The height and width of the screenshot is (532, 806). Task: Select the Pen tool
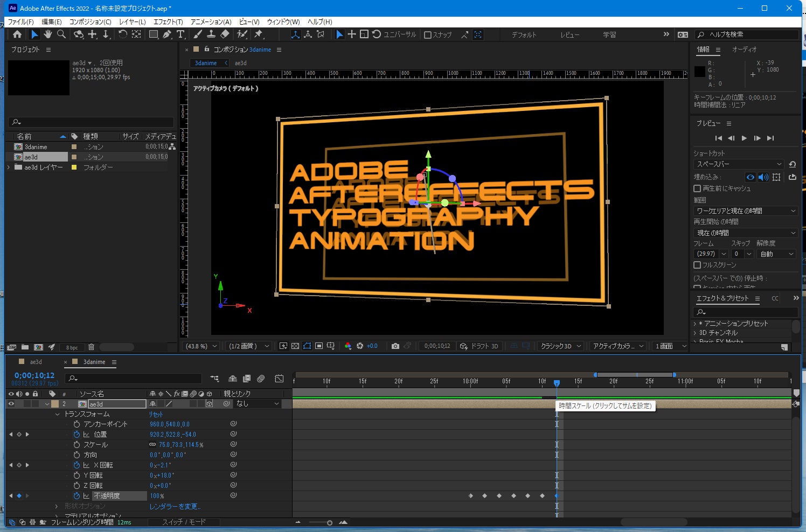167,34
